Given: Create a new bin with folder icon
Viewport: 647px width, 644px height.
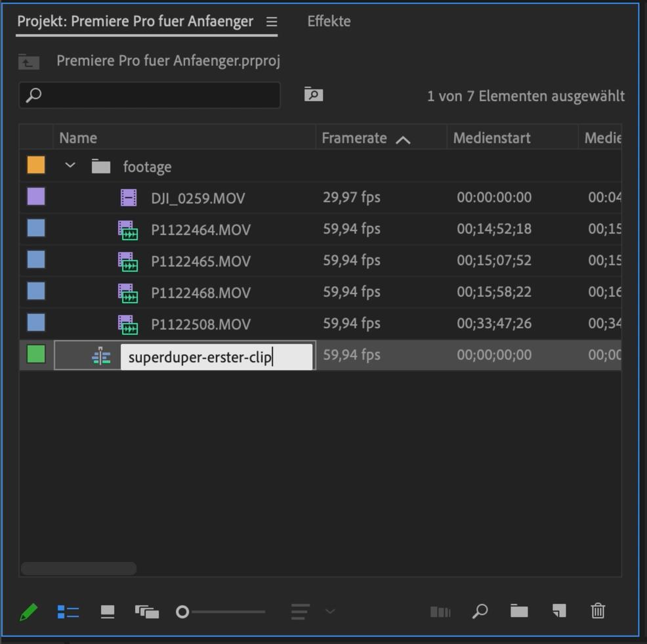Looking at the screenshot, I should pyautogui.click(x=519, y=612).
